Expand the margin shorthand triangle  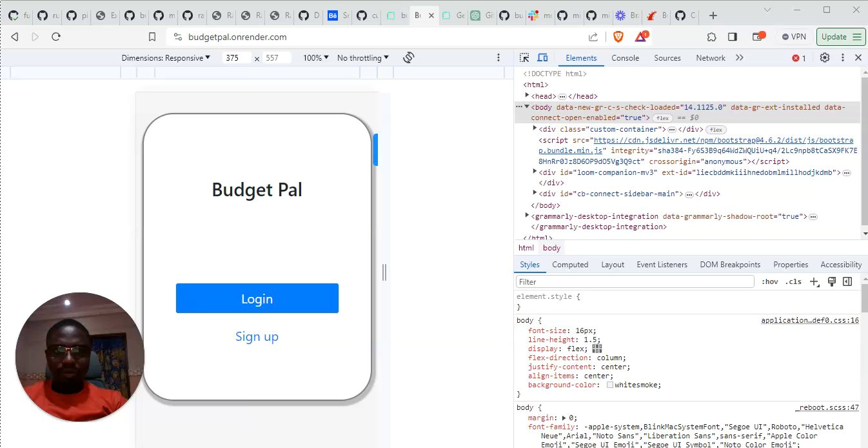565,418
